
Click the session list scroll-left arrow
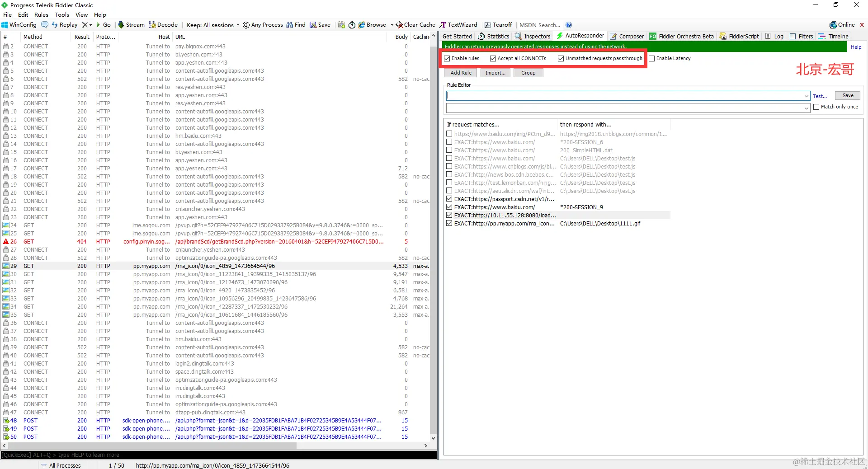(5, 446)
